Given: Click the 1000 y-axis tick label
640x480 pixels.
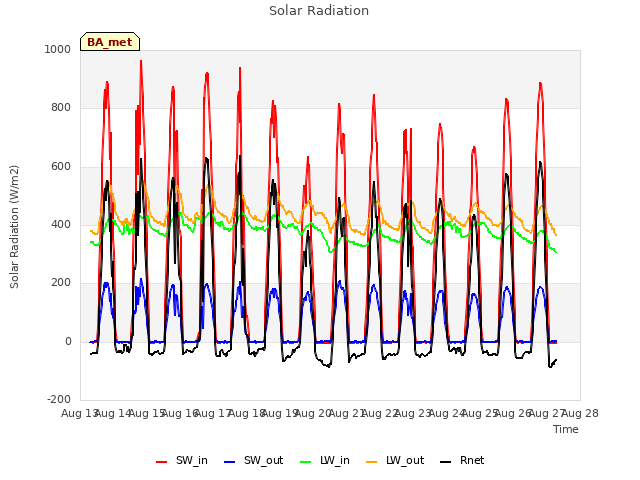Looking at the screenshot, I should (58, 49).
